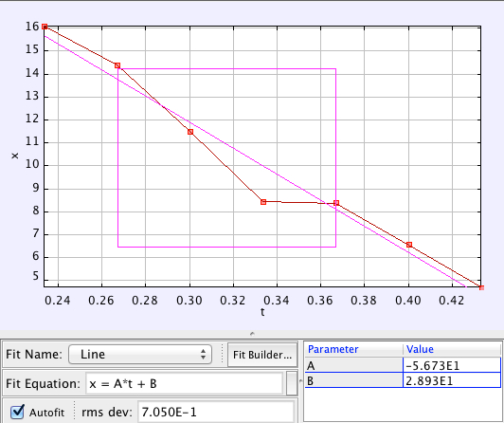The width and height of the screenshot is (504, 423).
Task: Click the data point near t=0.367
Action: [336, 203]
